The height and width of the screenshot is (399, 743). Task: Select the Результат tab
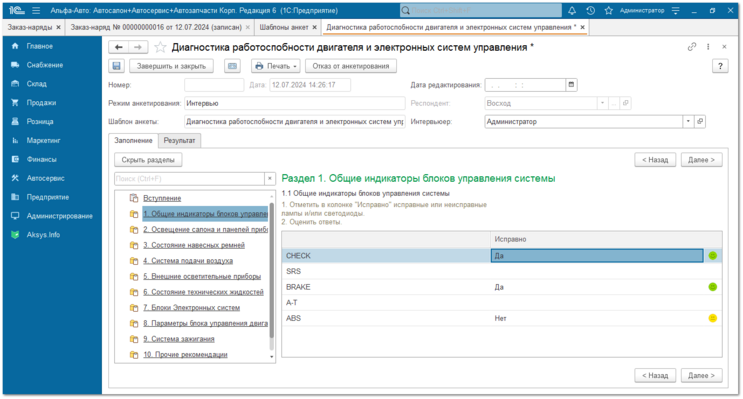click(x=179, y=140)
